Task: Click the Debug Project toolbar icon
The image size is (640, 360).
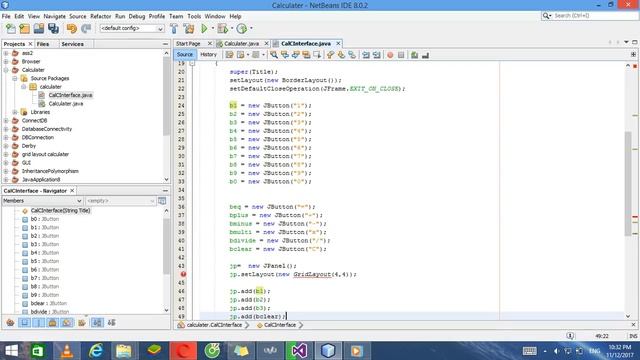Action: pyautogui.click(x=222, y=29)
